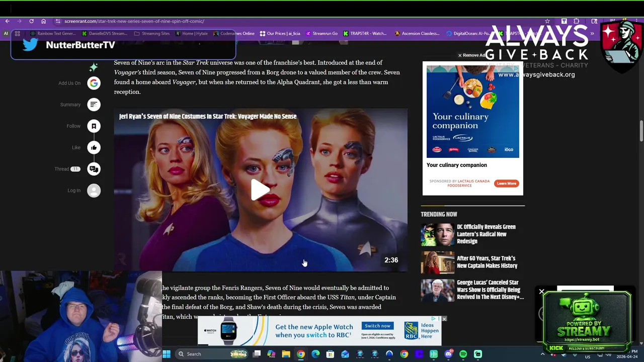Open Spotify from taskbar
Viewport: 644px width, 362px height.
tap(463, 354)
